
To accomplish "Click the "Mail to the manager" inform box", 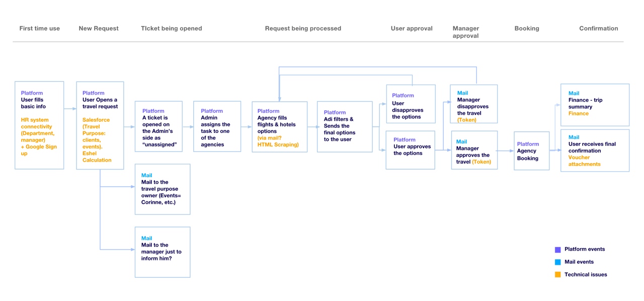I will point(163,252).
